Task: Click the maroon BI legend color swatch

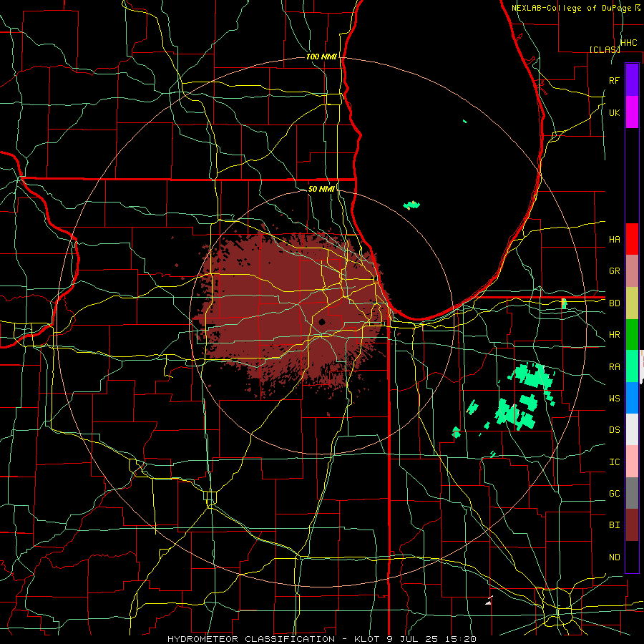Action: pyautogui.click(x=632, y=525)
